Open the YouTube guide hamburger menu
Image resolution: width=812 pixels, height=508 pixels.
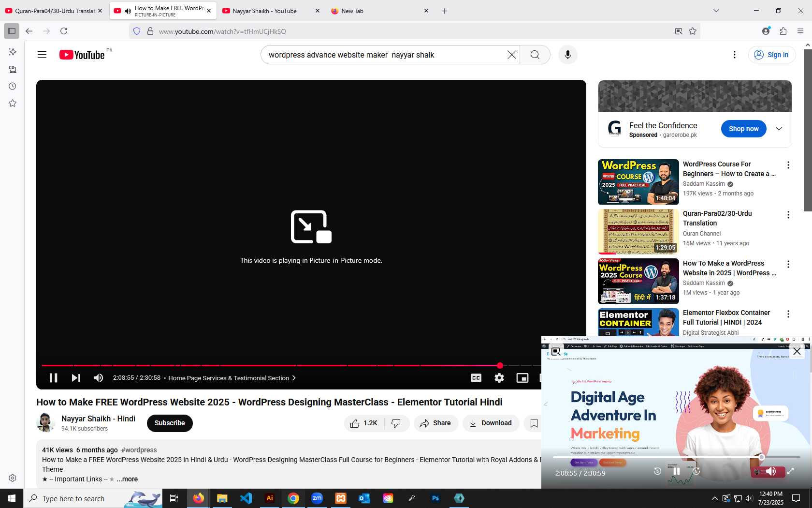point(42,55)
